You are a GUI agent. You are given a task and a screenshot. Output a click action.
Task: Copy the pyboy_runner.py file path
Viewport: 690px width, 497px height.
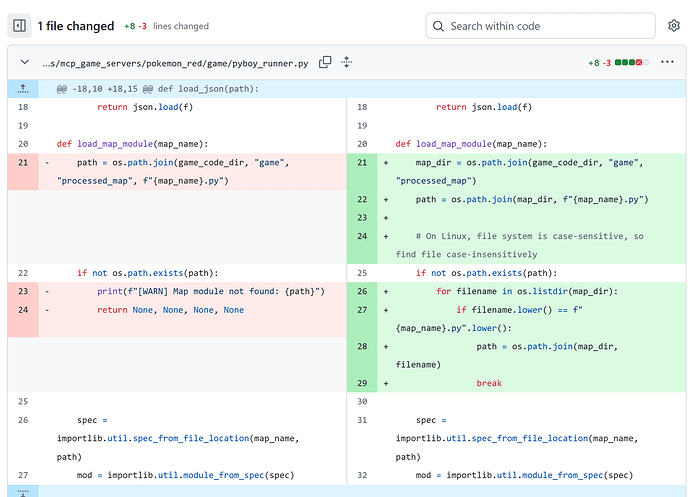click(325, 62)
